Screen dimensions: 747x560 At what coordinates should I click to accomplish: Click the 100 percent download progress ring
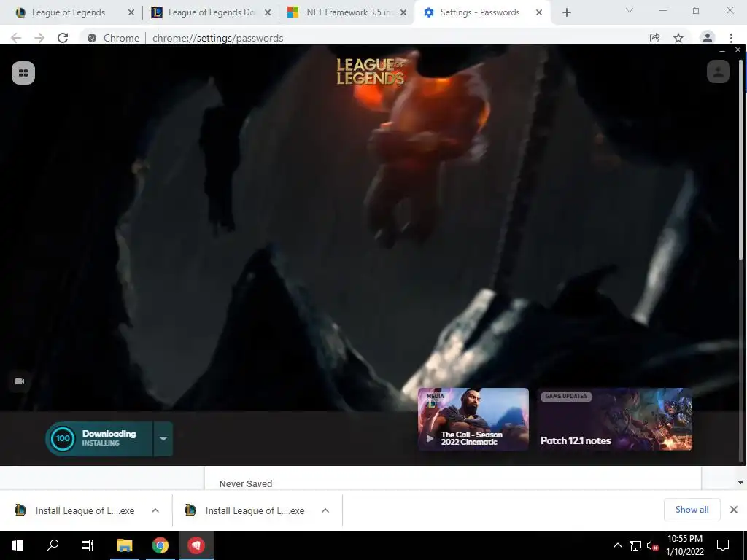[63, 438]
